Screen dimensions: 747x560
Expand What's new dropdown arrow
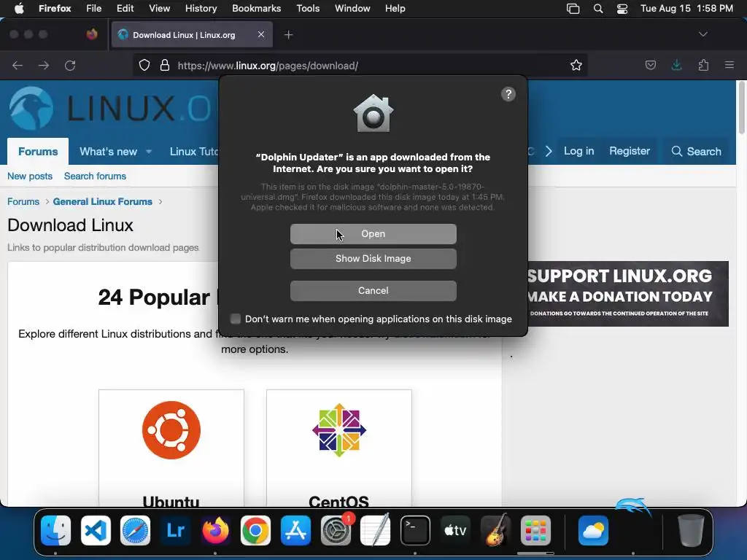tap(149, 152)
